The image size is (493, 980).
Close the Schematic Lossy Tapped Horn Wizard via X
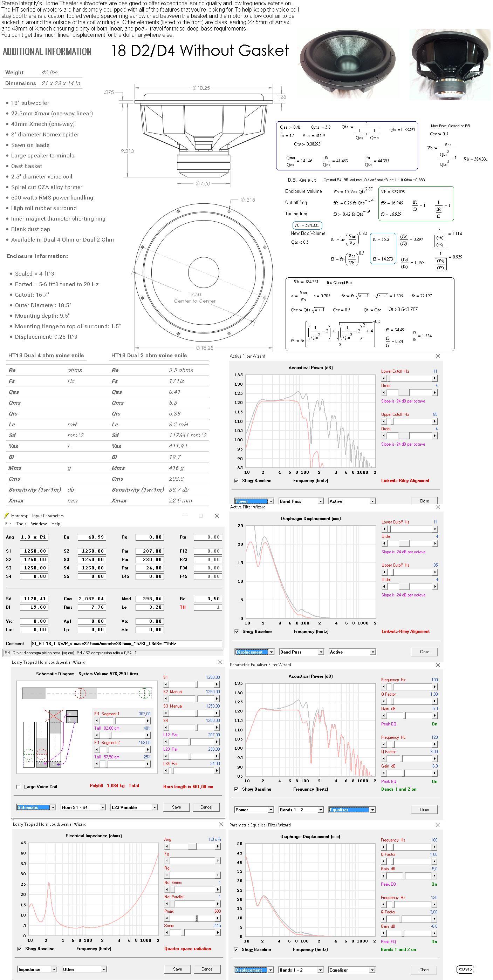(220, 662)
